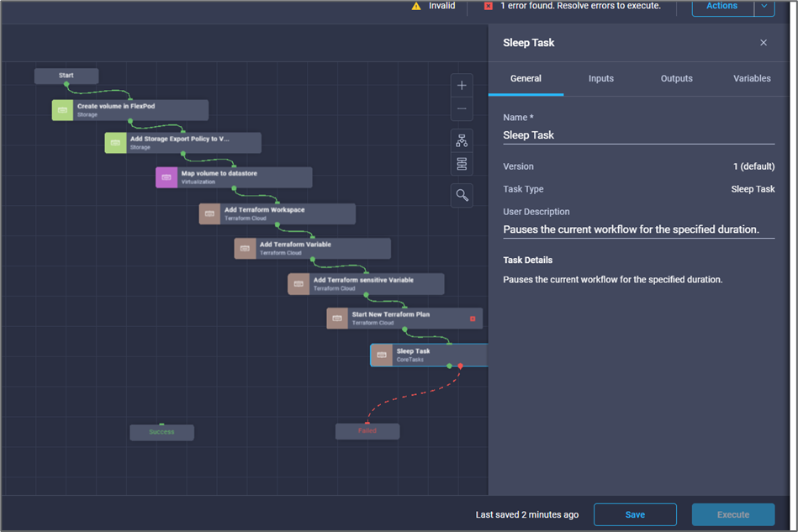Select the Start node
Image resolution: width=798 pixels, height=532 pixels.
66,76
